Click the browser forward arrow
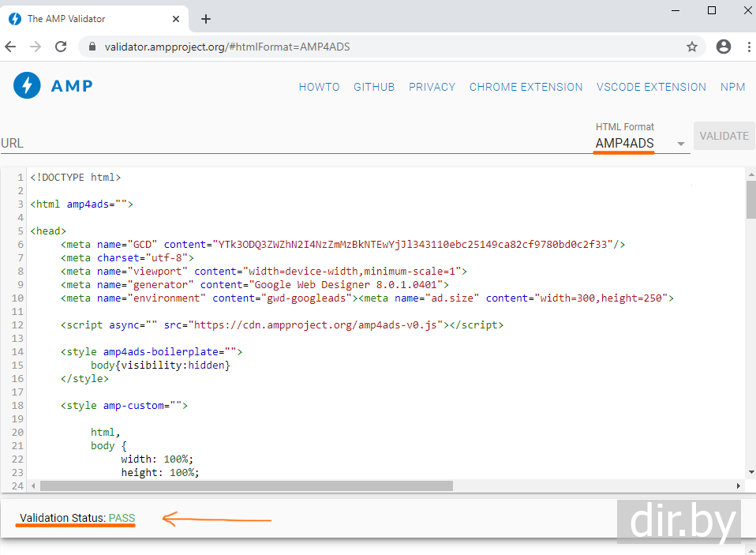The width and height of the screenshot is (756, 555). pyautogui.click(x=36, y=47)
